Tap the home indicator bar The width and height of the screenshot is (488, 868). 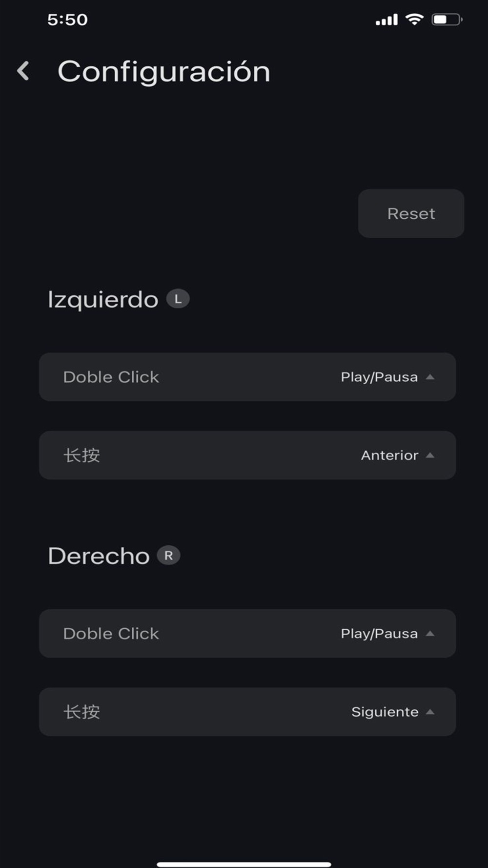coord(244,864)
